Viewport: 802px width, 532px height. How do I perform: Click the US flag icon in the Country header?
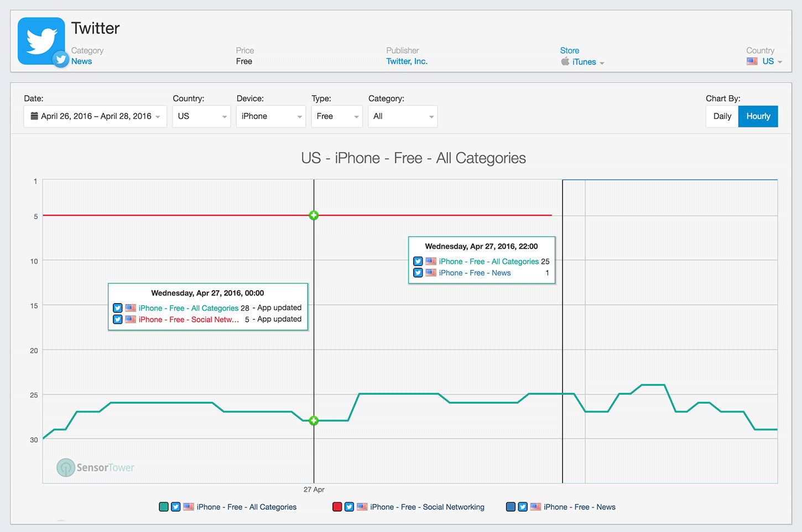pos(752,61)
